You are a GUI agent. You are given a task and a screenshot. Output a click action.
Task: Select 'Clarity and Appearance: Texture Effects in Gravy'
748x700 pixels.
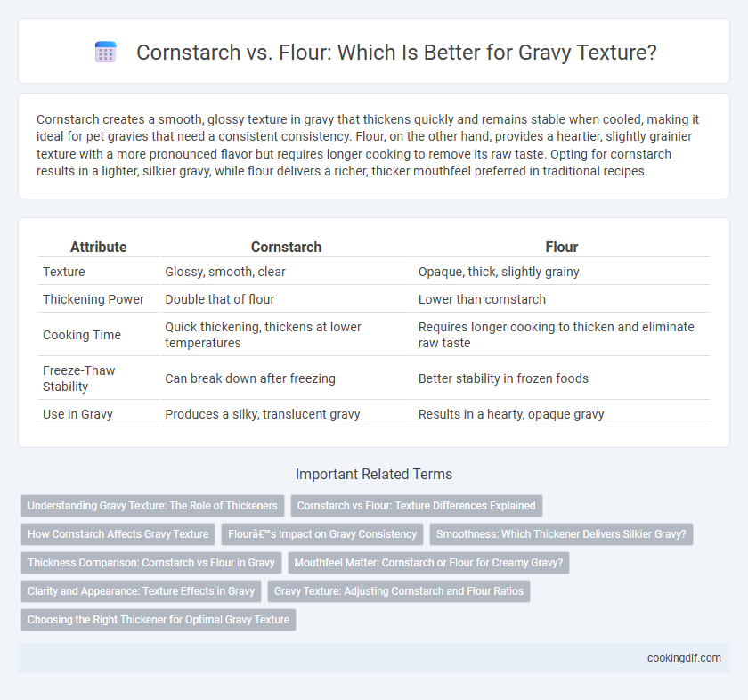(x=142, y=591)
